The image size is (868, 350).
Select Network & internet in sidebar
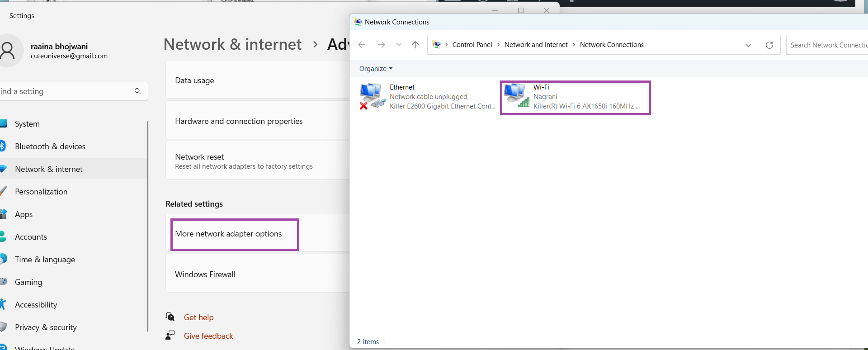[73, 169]
